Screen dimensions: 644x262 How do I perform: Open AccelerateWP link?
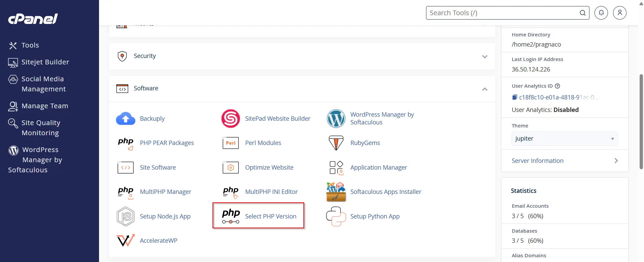158,241
